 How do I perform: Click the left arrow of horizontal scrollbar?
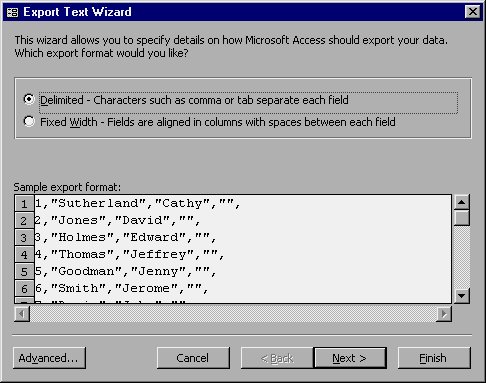(22, 314)
